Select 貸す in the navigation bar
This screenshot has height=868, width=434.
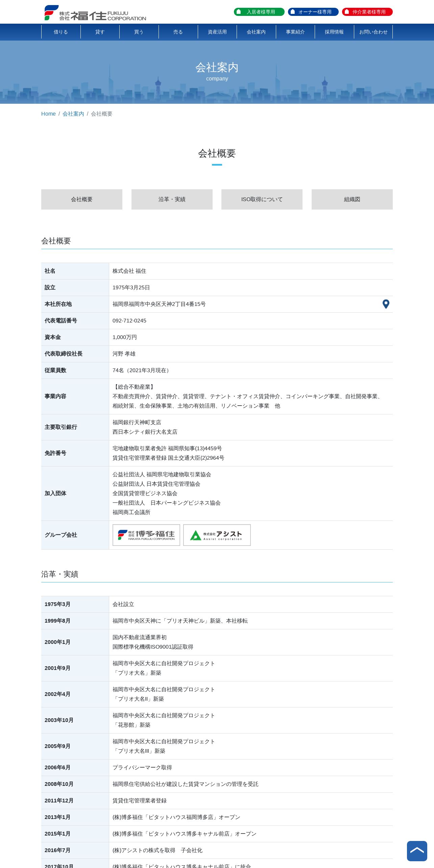[x=100, y=32]
